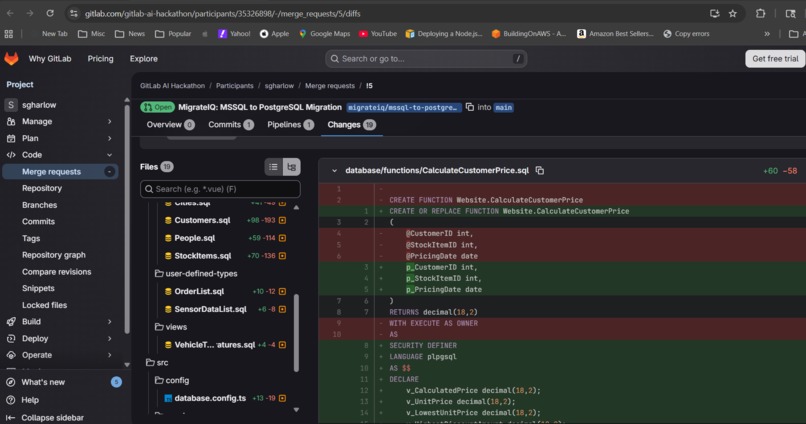This screenshot has height=424, width=806.
Task: Click the Manage icon in sidebar
Action: (x=11, y=121)
